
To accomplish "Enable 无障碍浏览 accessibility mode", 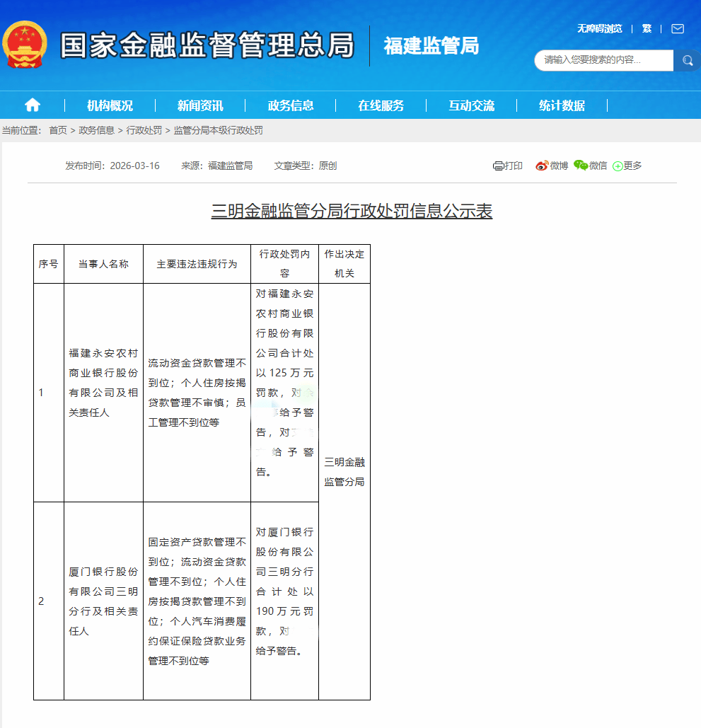I will (599, 29).
